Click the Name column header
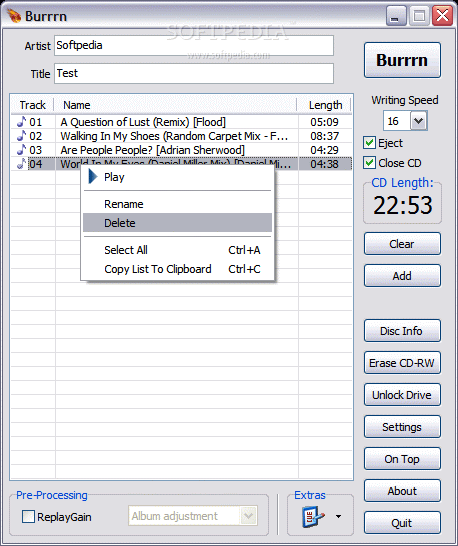Screen dimensions: 458x546 [x=176, y=105]
